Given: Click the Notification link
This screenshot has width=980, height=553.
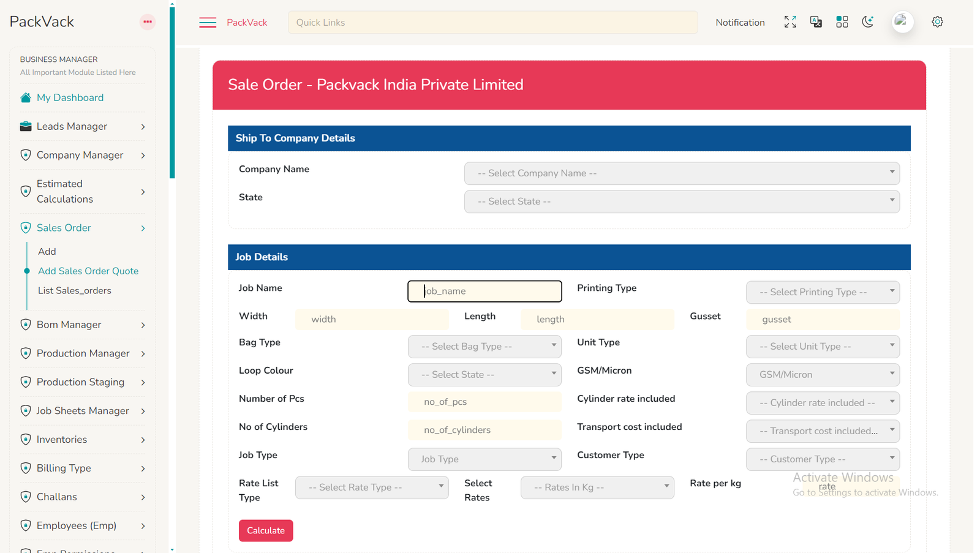Looking at the screenshot, I should click(x=740, y=23).
